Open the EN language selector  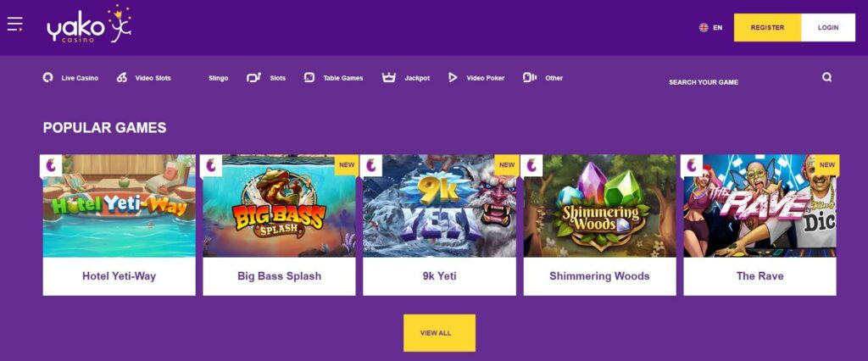coord(711,27)
